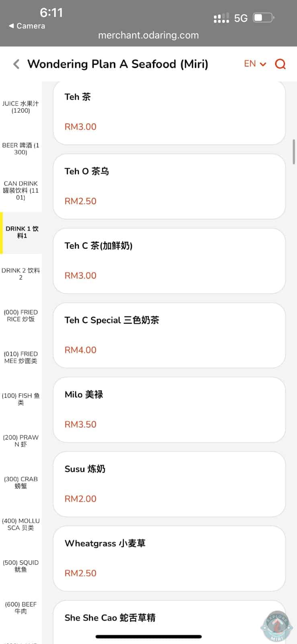Select the BEER 啤酒 category tab

[20, 149]
